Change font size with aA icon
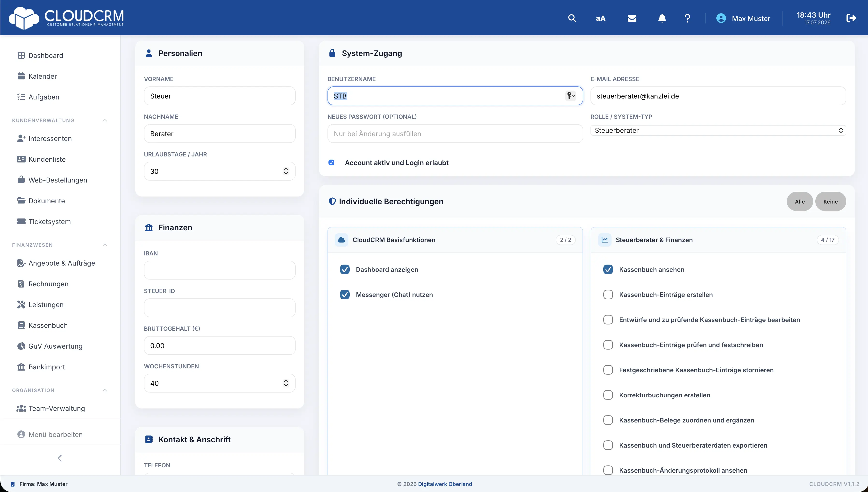This screenshot has width=868, height=492. pyautogui.click(x=600, y=18)
